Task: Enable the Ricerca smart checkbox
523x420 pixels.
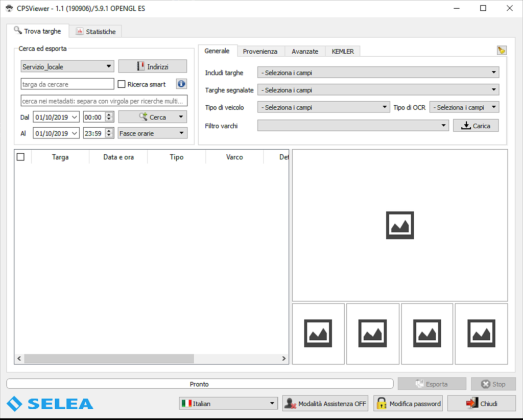Action: point(122,84)
